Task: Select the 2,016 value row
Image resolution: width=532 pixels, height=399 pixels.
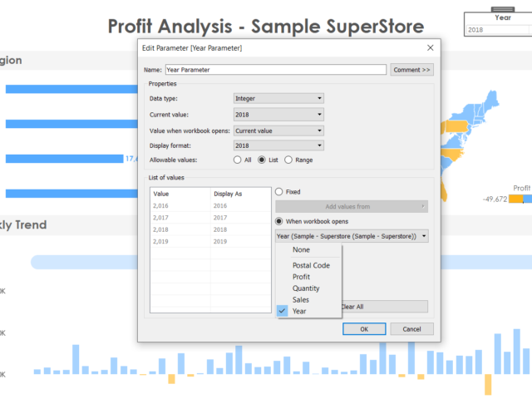Action: (x=210, y=205)
